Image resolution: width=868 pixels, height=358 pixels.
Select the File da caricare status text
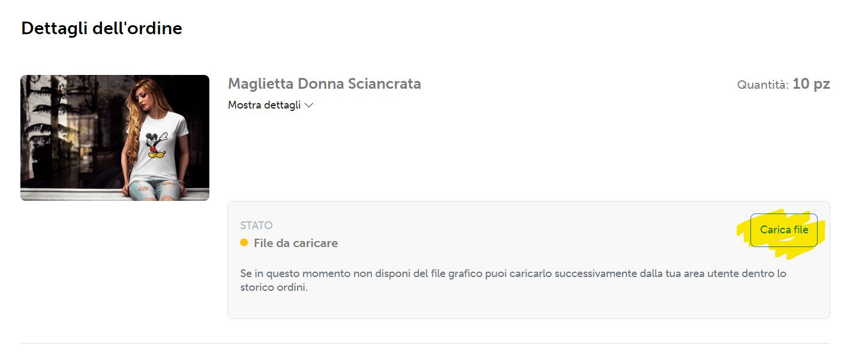click(x=296, y=243)
